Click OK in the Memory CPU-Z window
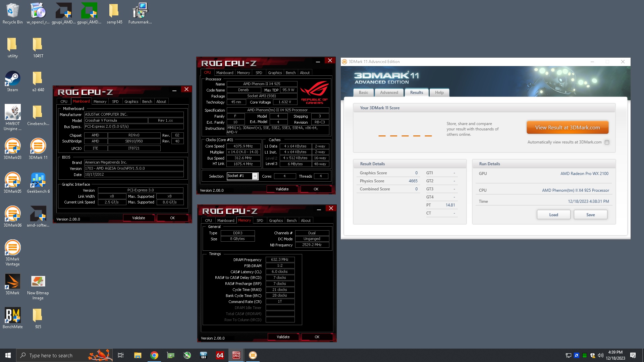Screen dimensions: 644x362 click(317, 337)
